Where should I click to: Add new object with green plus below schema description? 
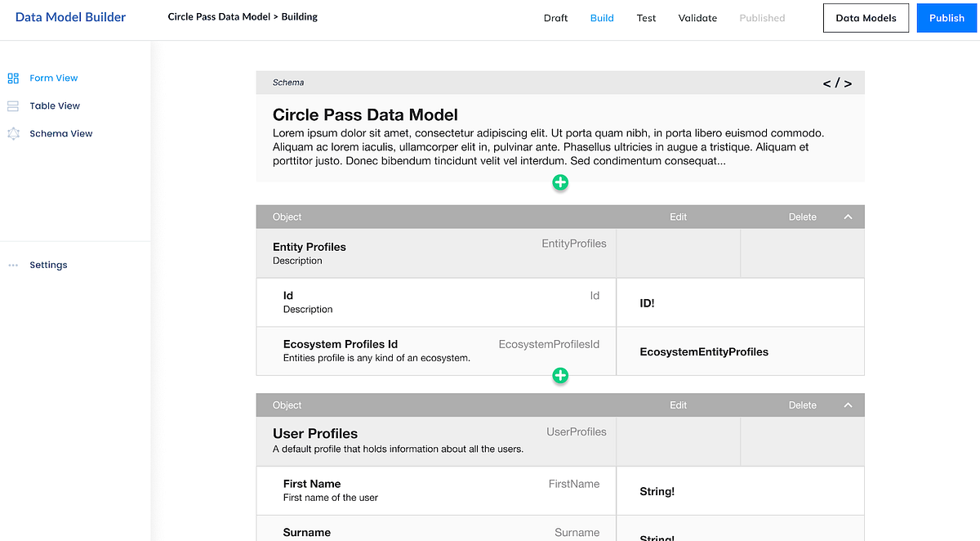(x=560, y=182)
